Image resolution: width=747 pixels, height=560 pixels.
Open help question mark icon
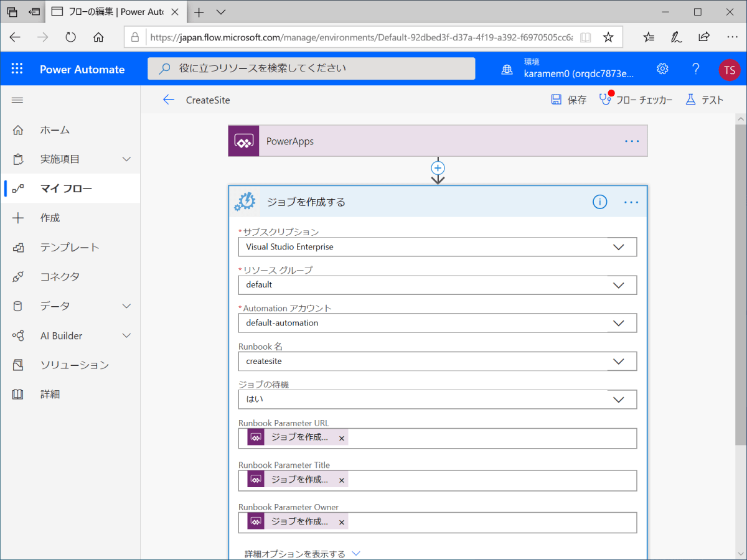(696, 69)
